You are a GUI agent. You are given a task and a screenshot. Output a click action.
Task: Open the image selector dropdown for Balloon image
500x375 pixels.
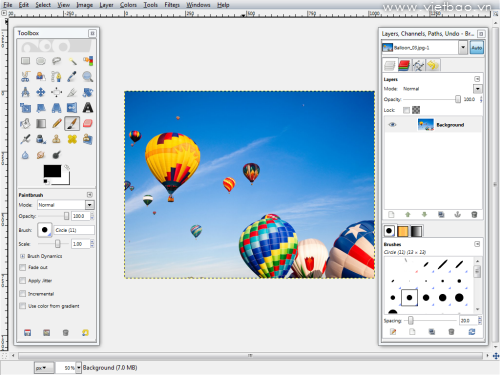point(463,48)
